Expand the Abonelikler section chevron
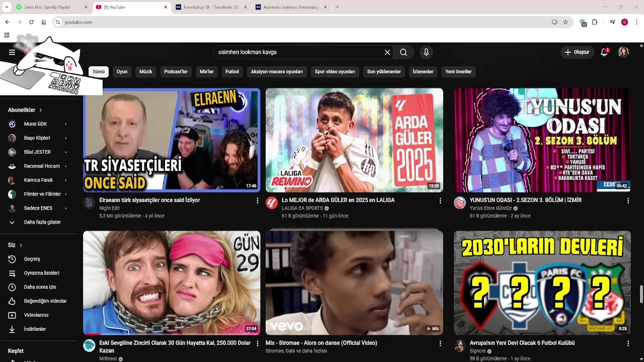This screenshot has width=644, height=362. (x=41, y=110)
